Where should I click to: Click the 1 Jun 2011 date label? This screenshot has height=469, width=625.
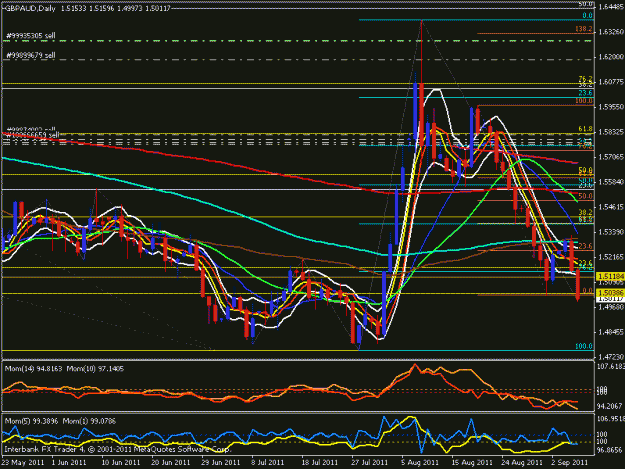(x=69, y=463)
